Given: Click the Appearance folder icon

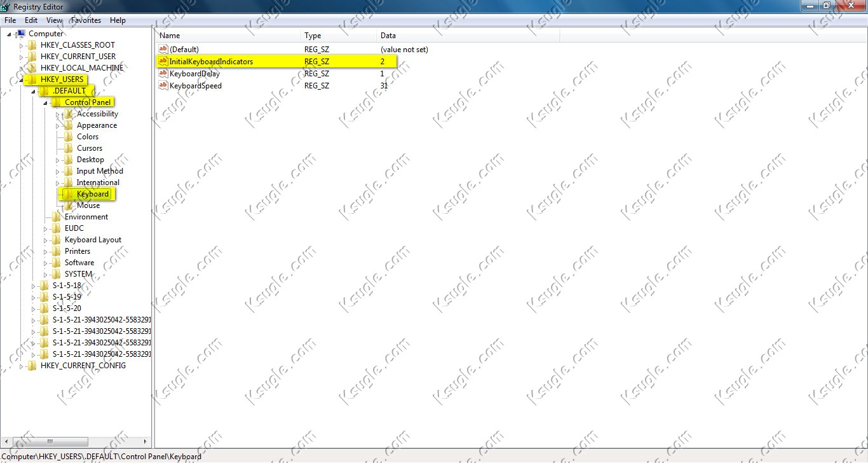Looking at the screenshot, I should (69, 125).
